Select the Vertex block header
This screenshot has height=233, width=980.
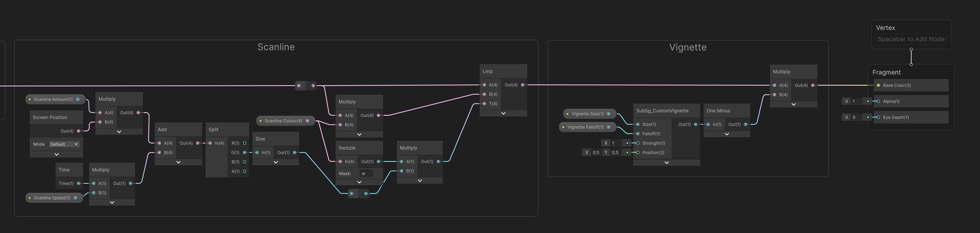[885, 28]
